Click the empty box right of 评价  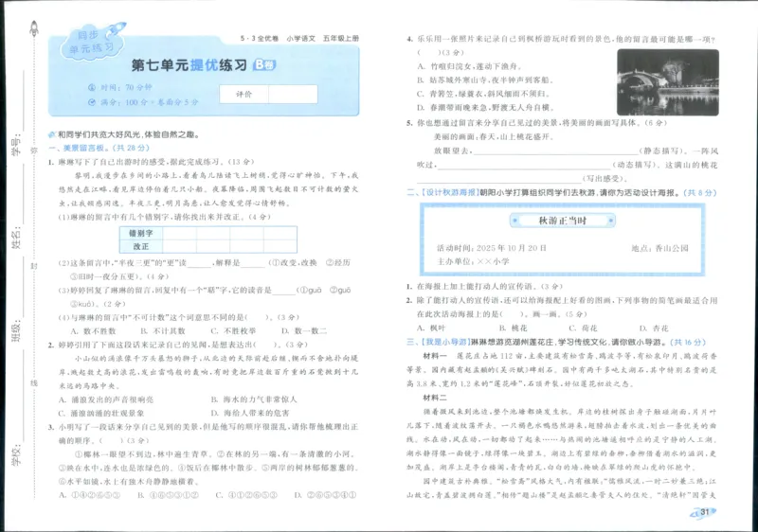tap(293, 94)
